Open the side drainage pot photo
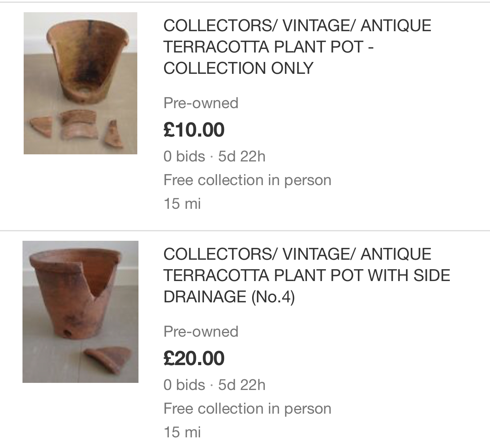The height and width of the screenshot is (448, 490). click(80, 312)
